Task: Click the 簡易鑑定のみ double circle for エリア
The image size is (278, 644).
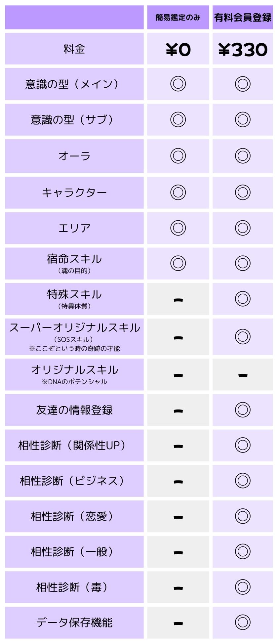Action: click(178, 228)
